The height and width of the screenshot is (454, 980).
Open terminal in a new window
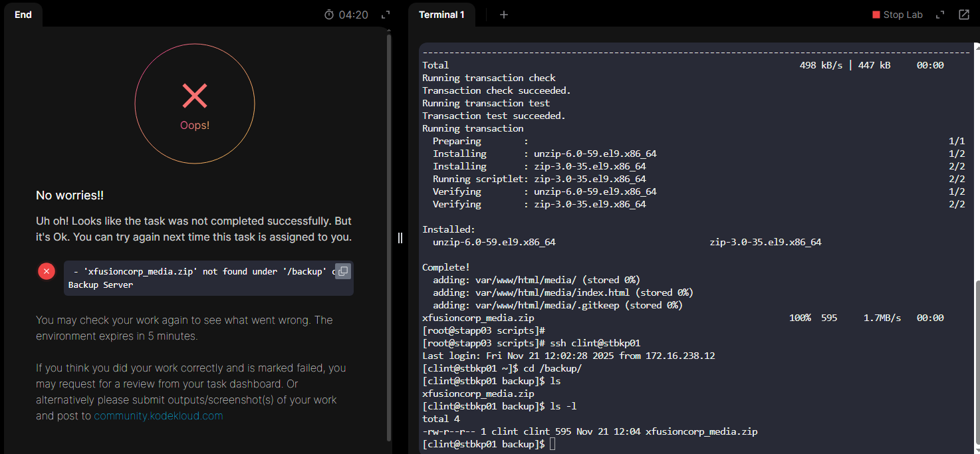point(963,15)
